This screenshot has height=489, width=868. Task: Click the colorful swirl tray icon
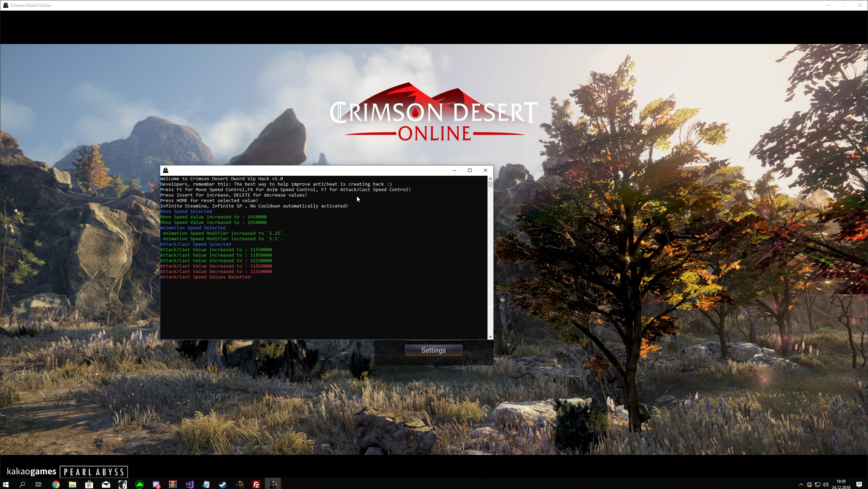[x=809, y=485]
